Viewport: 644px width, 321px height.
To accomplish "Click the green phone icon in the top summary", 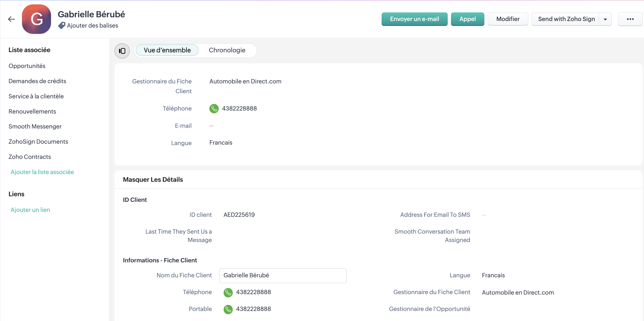I will point(214,108).
